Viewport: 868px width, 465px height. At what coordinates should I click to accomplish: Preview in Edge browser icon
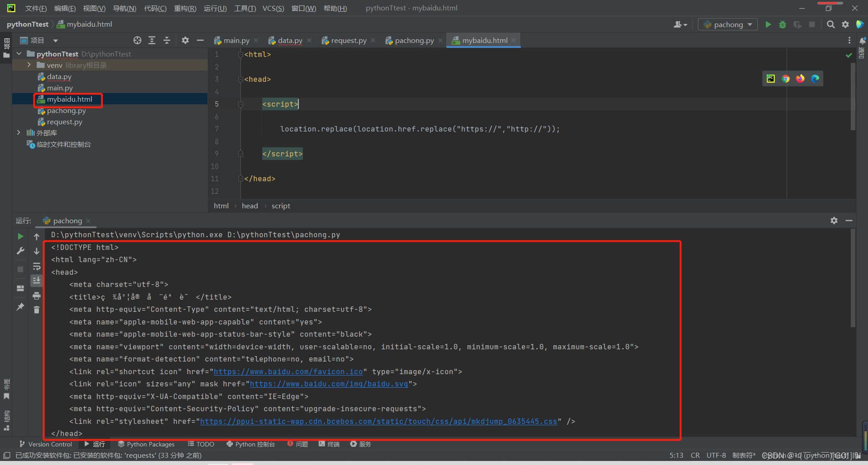click(815, 79)
